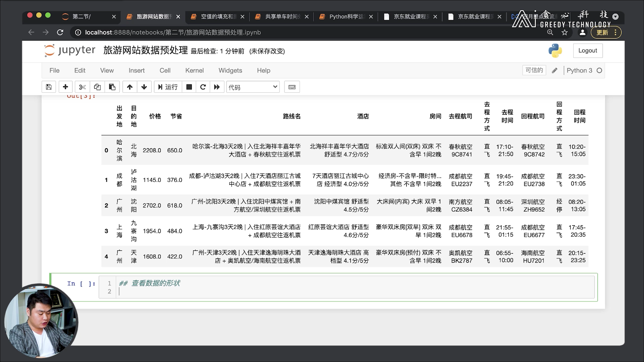
Task: Open the cell type dropdown showing 代码
Action: point(253,87)
